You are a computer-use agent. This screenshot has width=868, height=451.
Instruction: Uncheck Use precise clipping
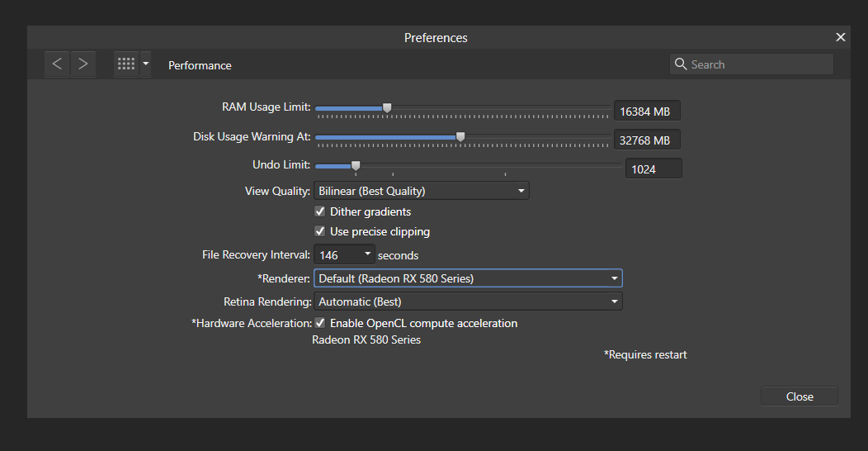(320, 231)
